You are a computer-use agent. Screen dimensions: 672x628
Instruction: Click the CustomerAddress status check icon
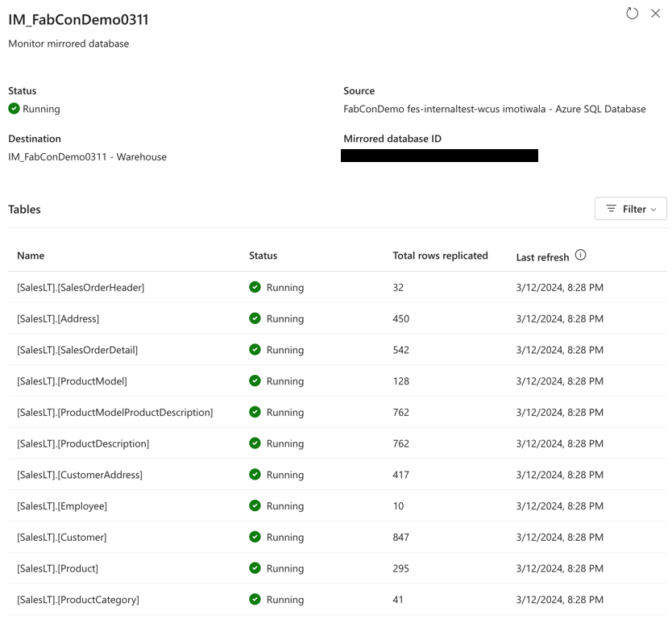[x=255, y=474]
